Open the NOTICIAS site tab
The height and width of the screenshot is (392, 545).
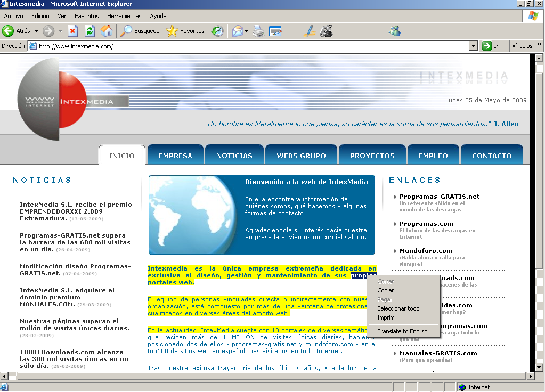[234, 155]
